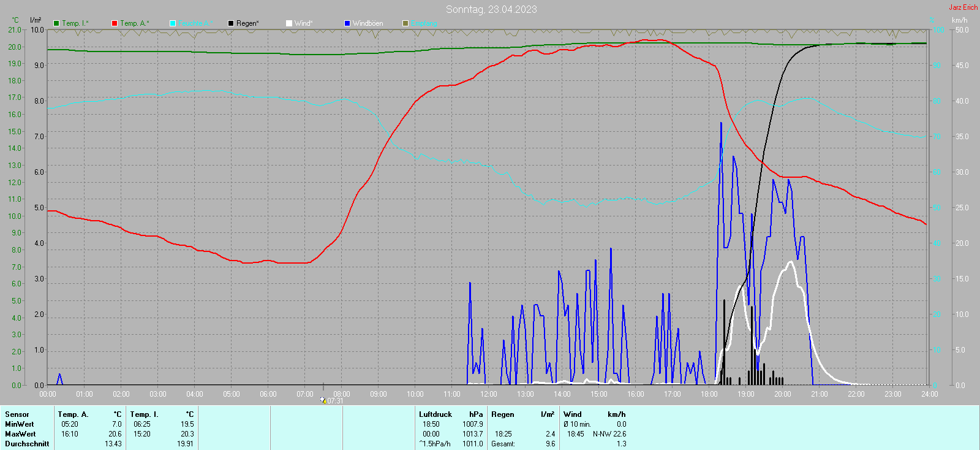Image resolution: width=980 pixels, height=450 pixels.
Task: Click the pressure maximum '1013.7'
Action: coord(473,434)
